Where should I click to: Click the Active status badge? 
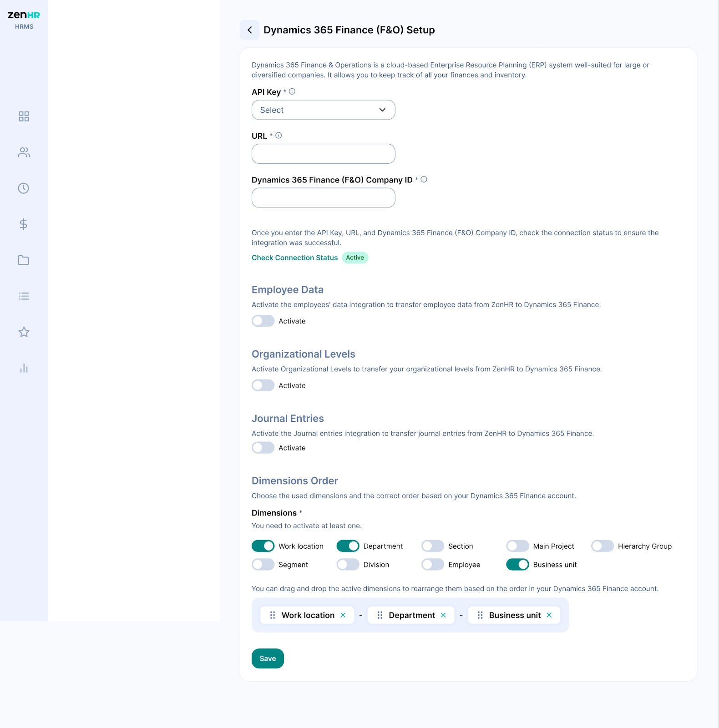[x=355, y=258]
